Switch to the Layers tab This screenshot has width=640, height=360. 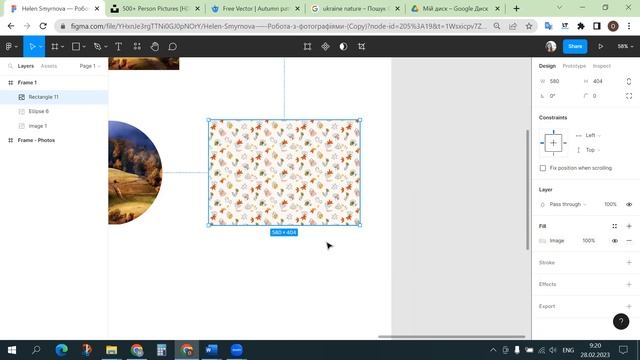pyautogui.click(x=26, y=66)
